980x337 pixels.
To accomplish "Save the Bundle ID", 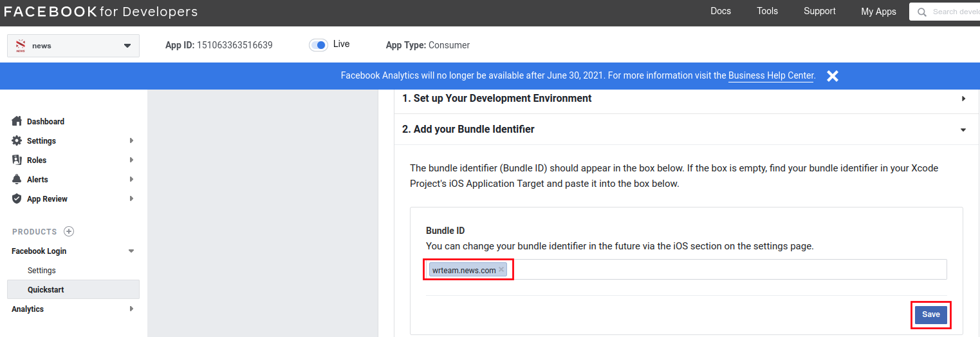I will point(930,314).
